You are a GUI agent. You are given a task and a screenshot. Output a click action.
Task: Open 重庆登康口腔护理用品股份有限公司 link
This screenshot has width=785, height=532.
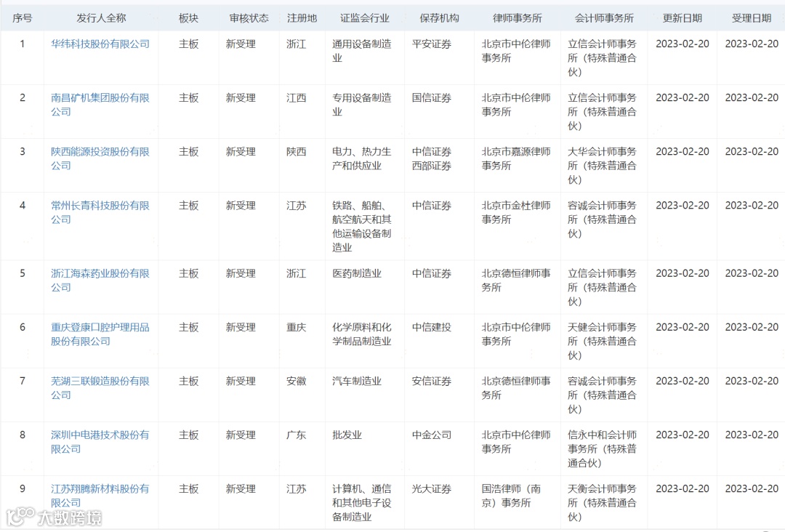[100, 334]
